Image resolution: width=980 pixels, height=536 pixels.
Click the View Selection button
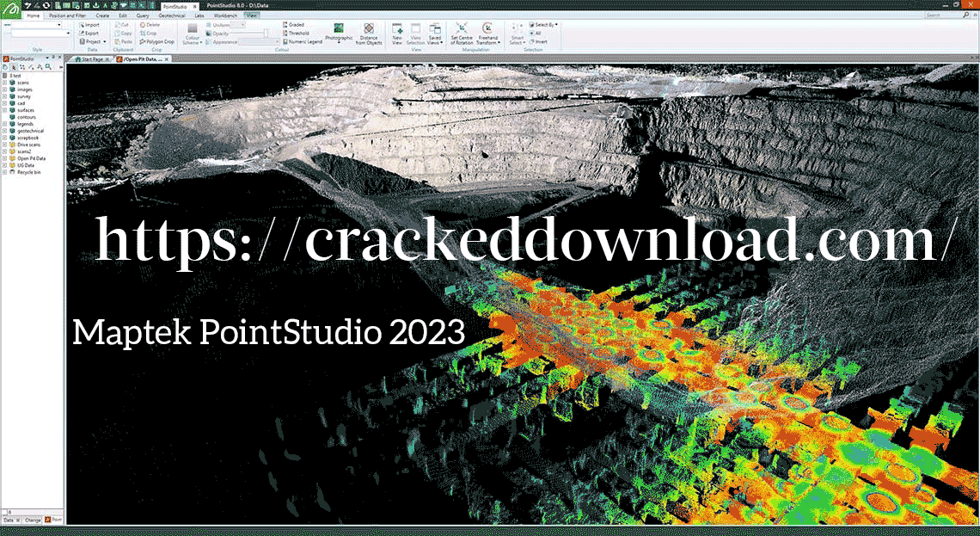pos(415,34)
